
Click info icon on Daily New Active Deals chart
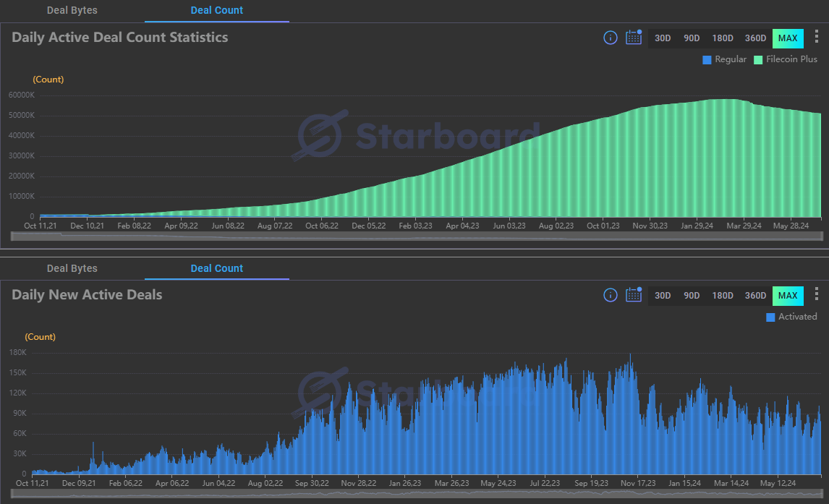(611, 295)
